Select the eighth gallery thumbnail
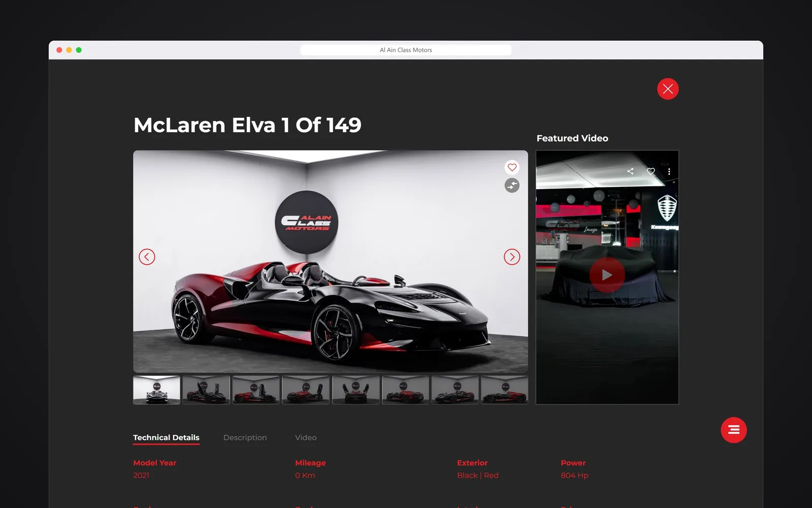Screen dimensions: 812x508 [x=504, y=390]
